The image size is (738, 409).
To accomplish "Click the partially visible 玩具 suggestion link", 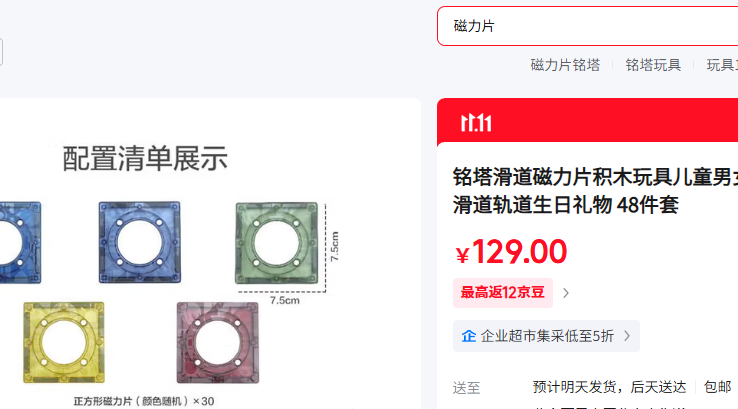I will [x=722, y=65].
